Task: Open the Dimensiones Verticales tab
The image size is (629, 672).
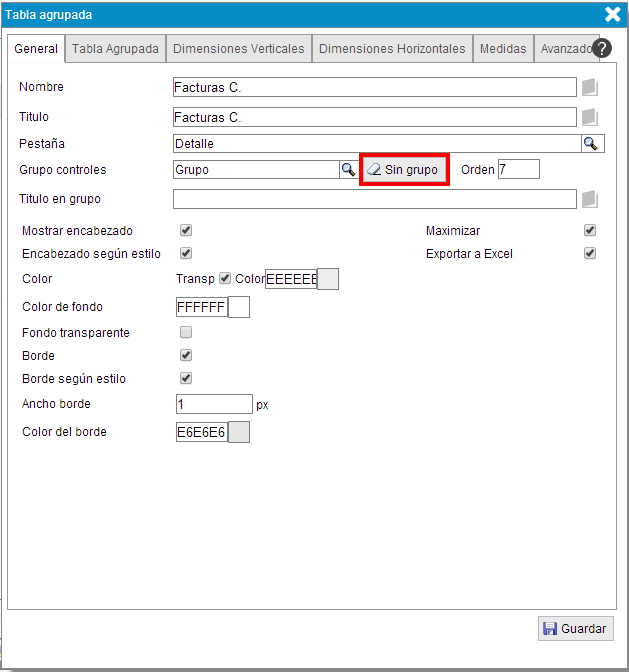Action: [238, 48]
